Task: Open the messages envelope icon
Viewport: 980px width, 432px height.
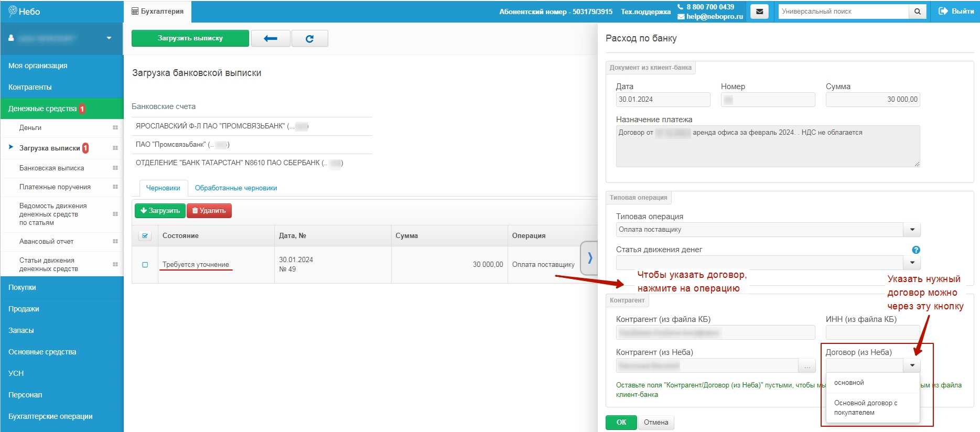Action: click(x=759, y=11)
